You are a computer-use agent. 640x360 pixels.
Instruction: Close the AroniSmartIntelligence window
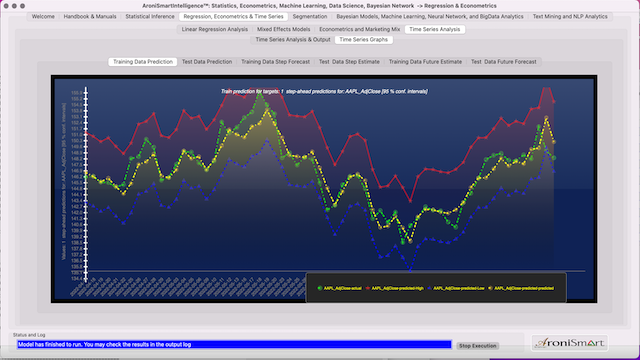coord(6,6)
